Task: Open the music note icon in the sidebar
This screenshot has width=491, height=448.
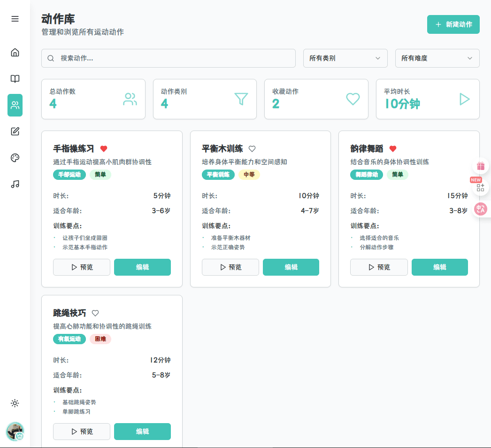Action: point(15,184)
